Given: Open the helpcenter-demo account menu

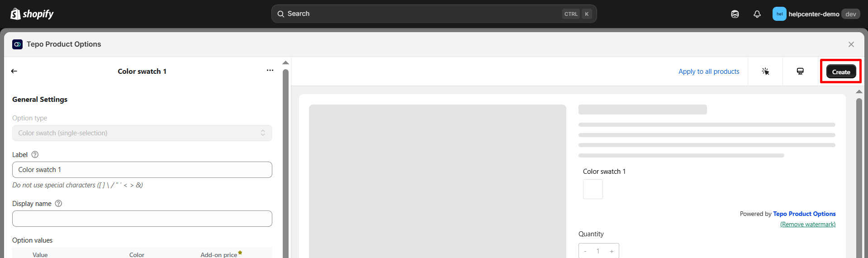Looking at the screenshot, I should tap(816, 14).
